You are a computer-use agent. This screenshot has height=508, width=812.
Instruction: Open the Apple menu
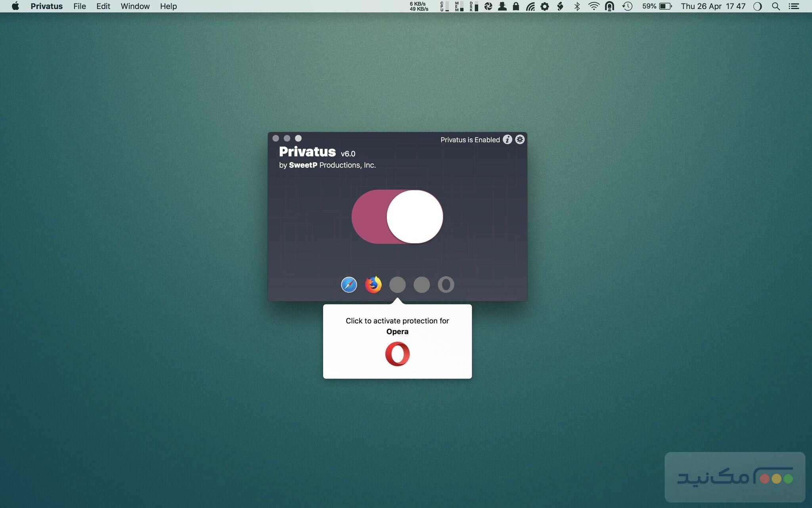[15, 6]
